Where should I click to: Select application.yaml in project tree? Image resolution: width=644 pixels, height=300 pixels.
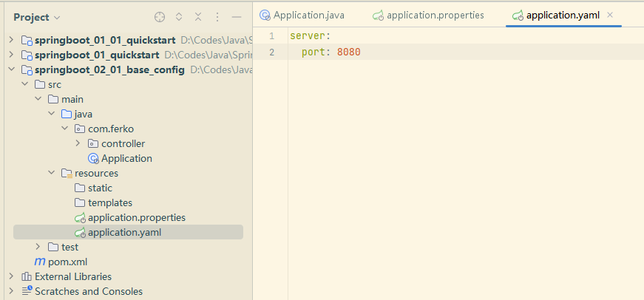(x=124, y=232)
